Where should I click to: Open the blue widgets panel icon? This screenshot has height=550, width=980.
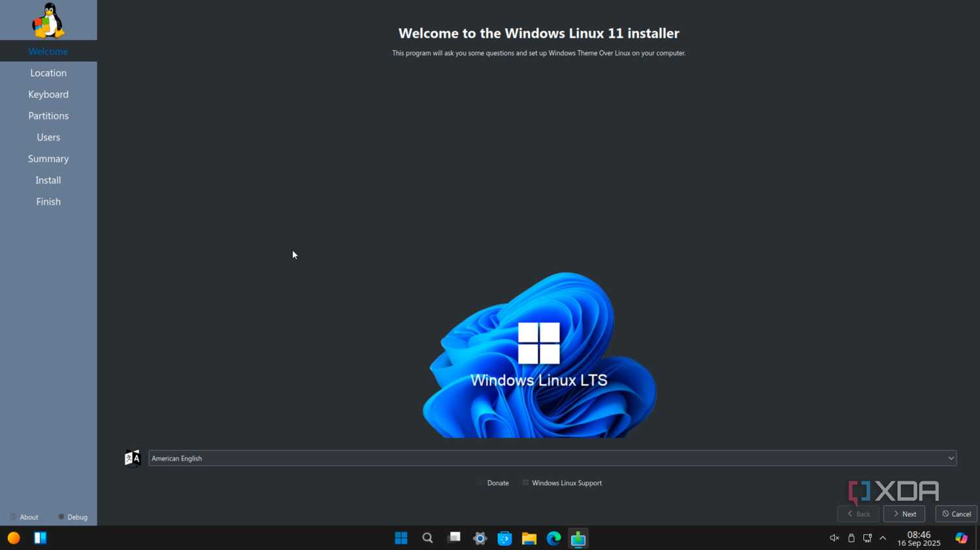click(x=41, y=538)
